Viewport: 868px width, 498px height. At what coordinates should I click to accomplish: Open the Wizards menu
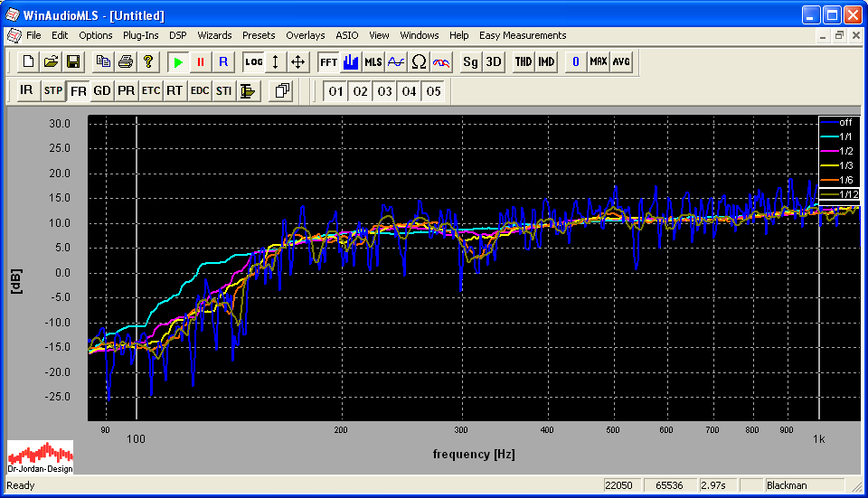[214, 35]
